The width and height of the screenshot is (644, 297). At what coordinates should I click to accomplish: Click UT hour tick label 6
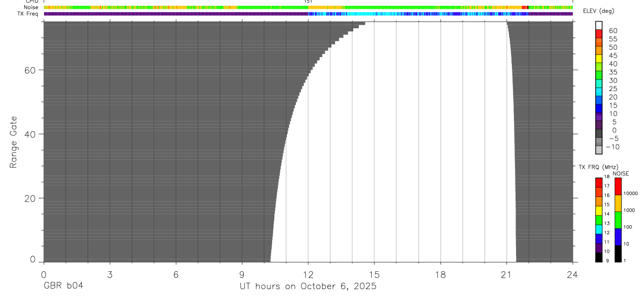coord(176,274)
